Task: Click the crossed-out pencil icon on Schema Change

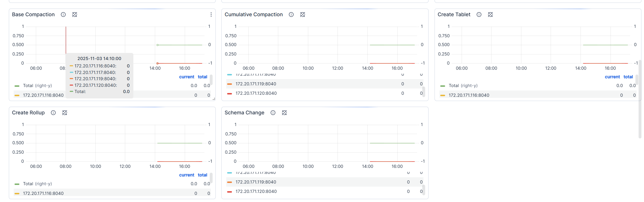Action: click(x=284, y=113)
